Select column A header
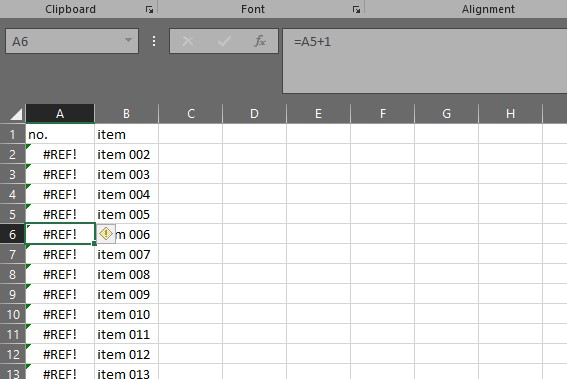This screenshot has height=379, width=567. pos(60,114)
